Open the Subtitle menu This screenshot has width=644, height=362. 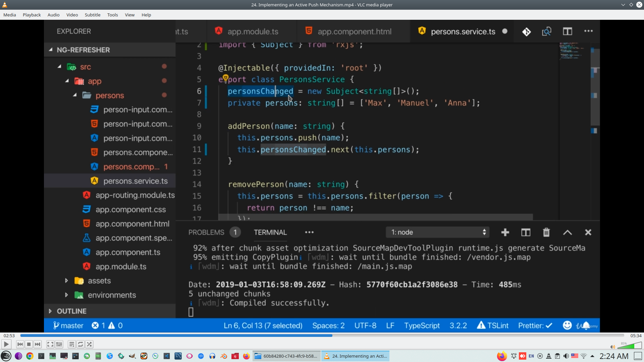pos(92,15)
